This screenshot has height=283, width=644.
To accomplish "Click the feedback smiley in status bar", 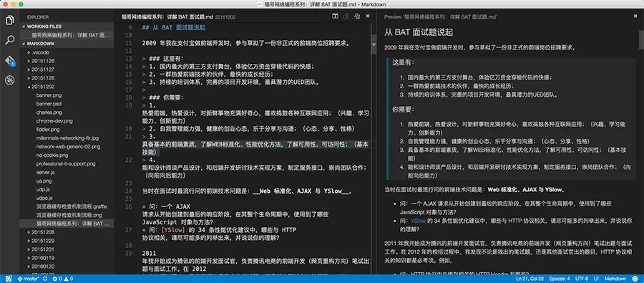I will coord(635,279).
